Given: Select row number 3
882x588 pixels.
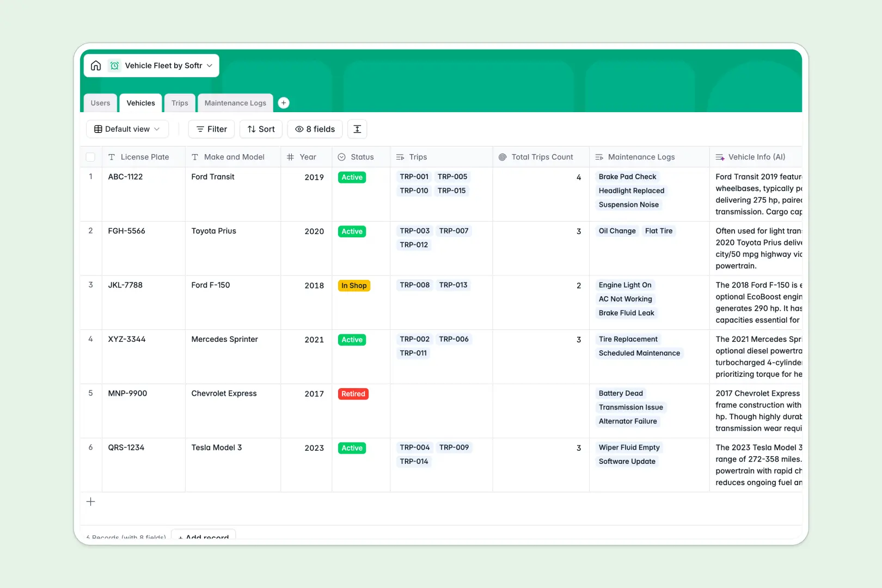Looking at the screenshot, I should (90, 285).
